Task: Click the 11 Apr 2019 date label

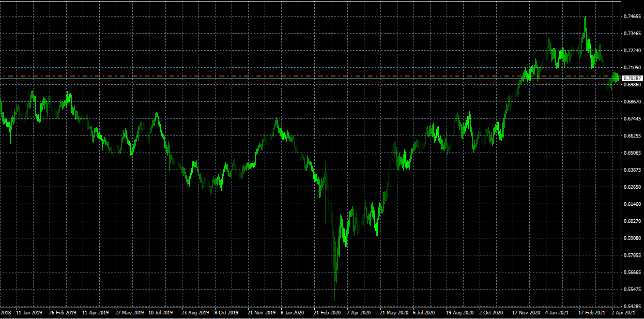Action: click(95, 313)
